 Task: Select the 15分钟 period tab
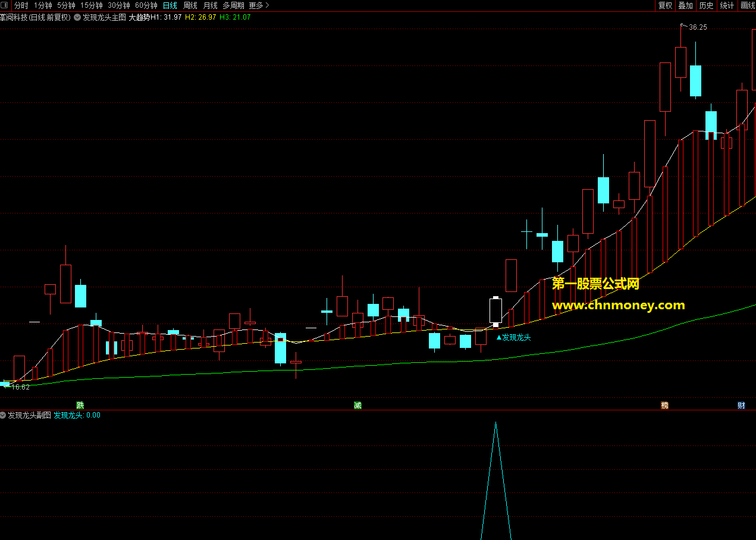[92, 5]
